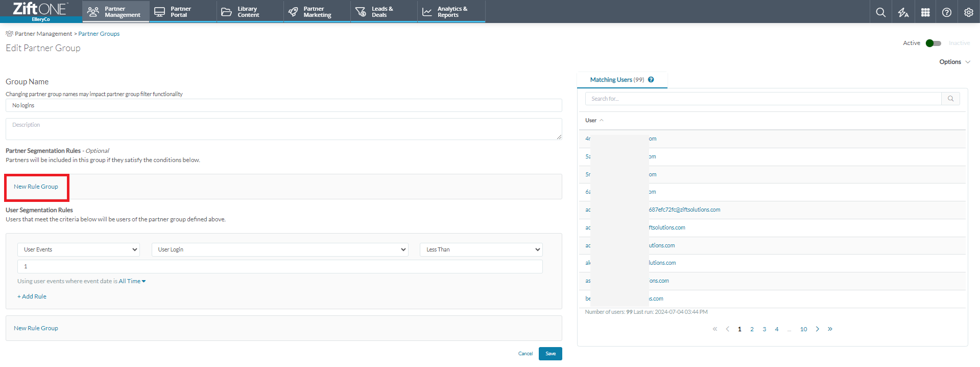Open the Analytics & Reports menu
The width and height of the screenshot is (980, 367).
[x=451, y=12]
